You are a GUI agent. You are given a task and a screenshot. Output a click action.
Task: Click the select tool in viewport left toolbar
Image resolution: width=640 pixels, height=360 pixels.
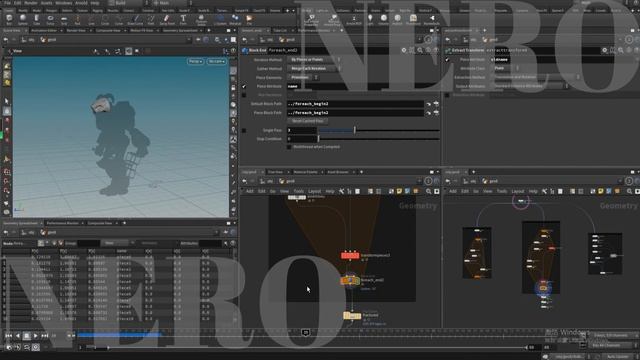(7, 101)
